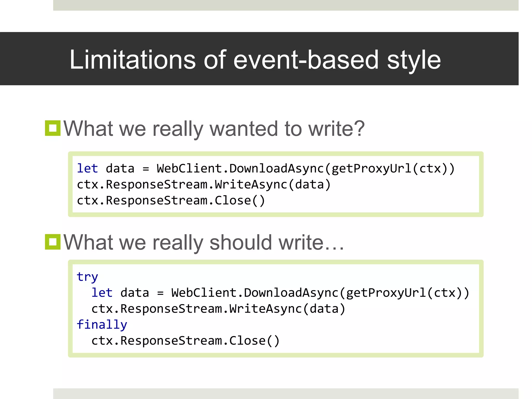Click the gray bar at the slide's bottom
This screenshot has height=399, width=532.
[x=286, y=394]
